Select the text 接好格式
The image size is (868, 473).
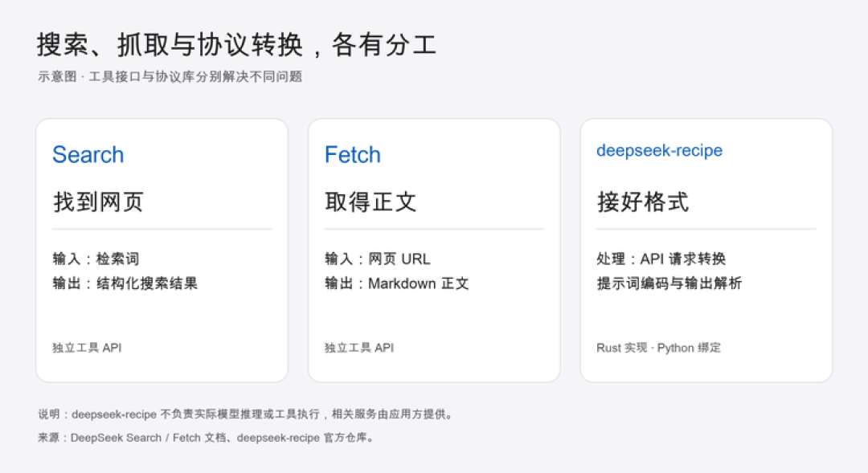[x=643, y=202]
